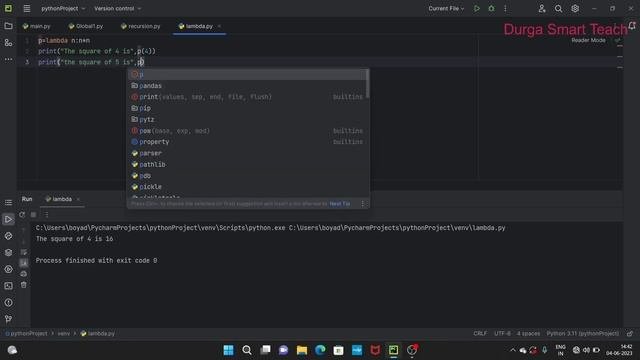Open the Windows Start menu

(x=229, y=350)
